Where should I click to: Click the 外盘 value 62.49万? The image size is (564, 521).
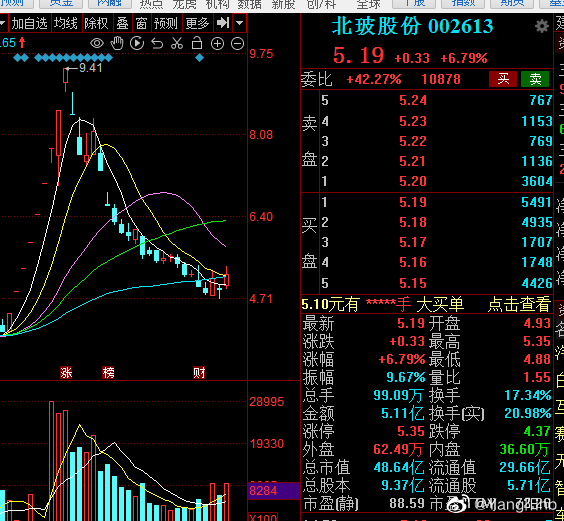tap(398, 449)
